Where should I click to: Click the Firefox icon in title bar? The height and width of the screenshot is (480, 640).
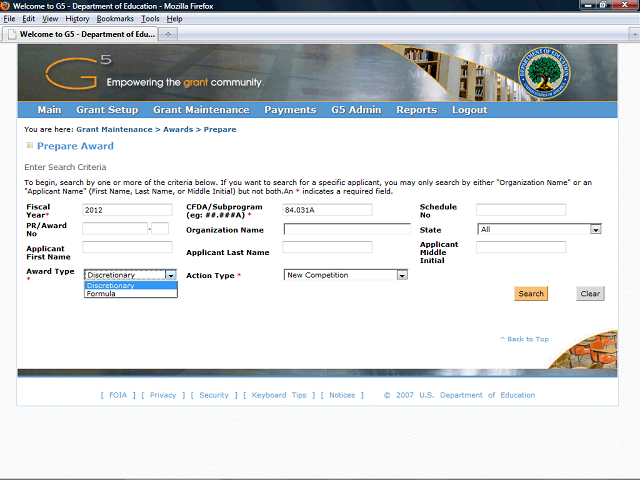click(5, 6)
